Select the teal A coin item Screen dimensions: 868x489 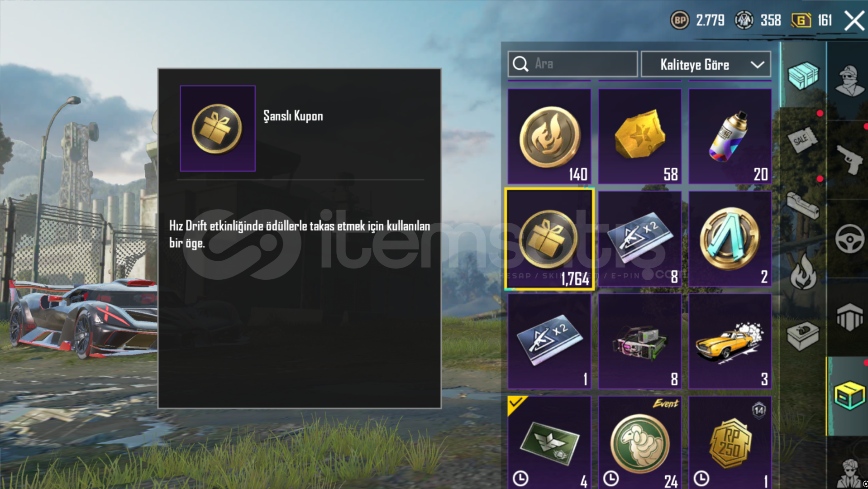tap(730, 239)
